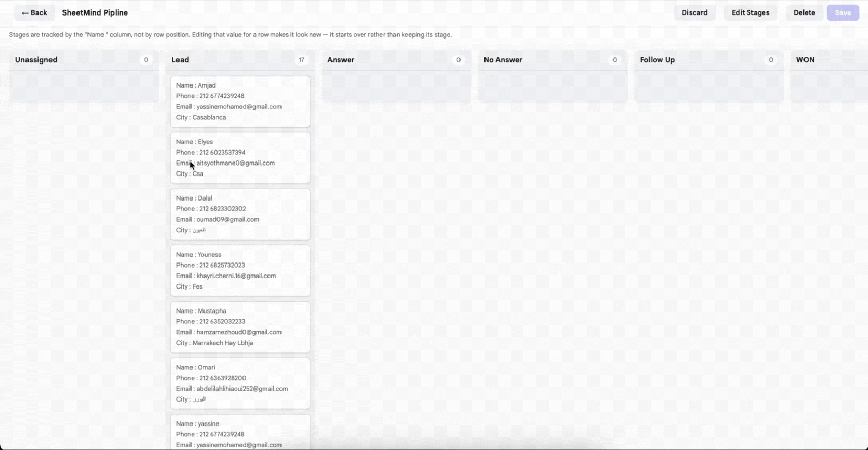Click City : Marrakech Hay Lbhja

pyautogui.click(x=214, y=343)
